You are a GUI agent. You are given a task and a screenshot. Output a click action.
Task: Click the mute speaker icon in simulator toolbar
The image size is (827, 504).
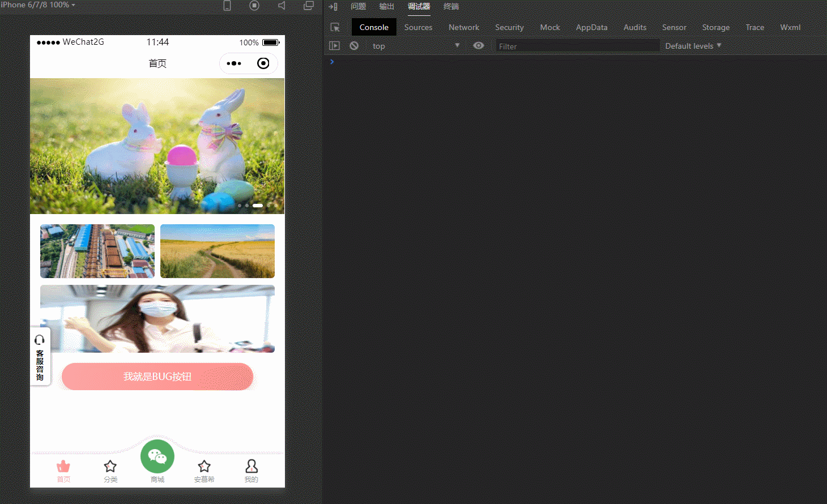click(x=282, y=6)
